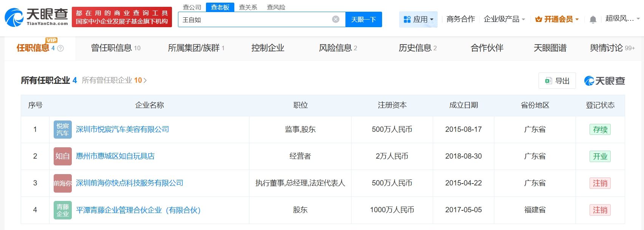Open the notification bell

[593, 19]
